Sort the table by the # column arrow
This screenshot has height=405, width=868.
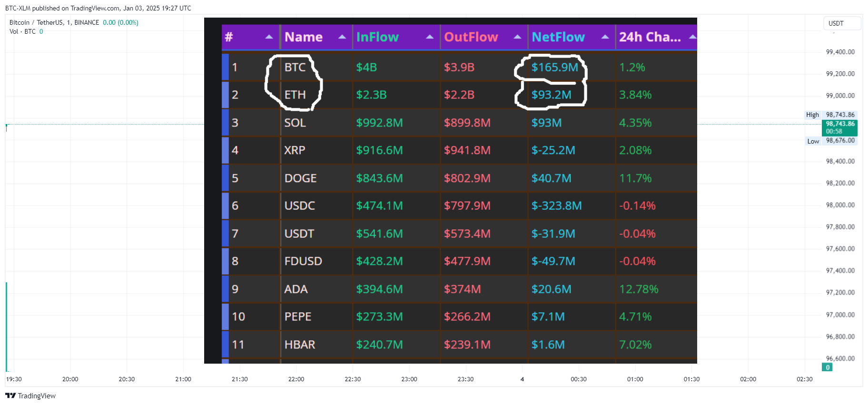(269, 37)
